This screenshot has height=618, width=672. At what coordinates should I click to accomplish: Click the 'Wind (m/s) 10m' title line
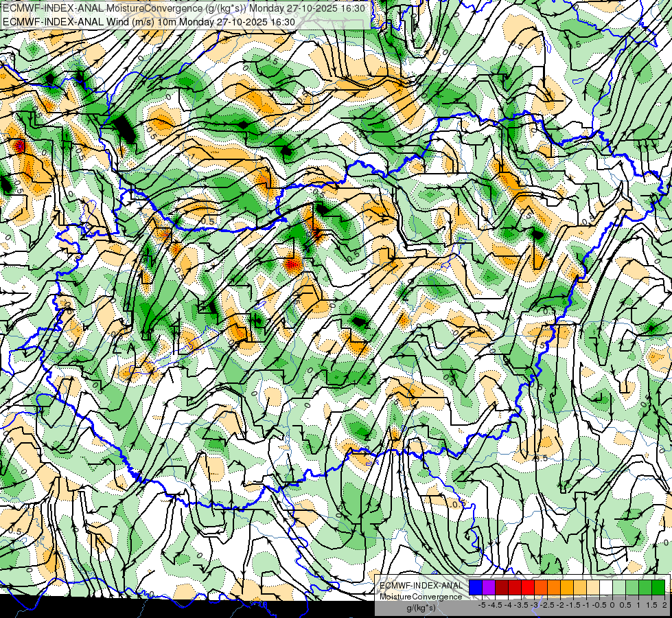149,21
